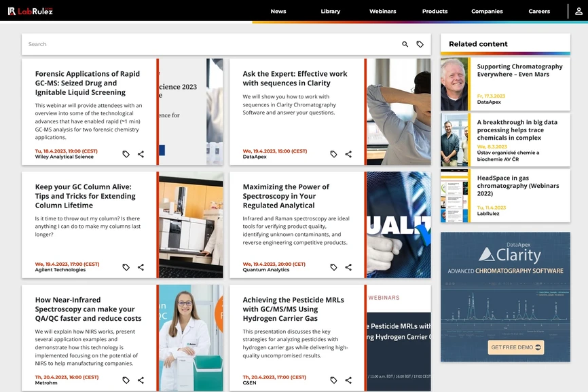
Task: Open the Companies menu
Action: tap(487, 12)
